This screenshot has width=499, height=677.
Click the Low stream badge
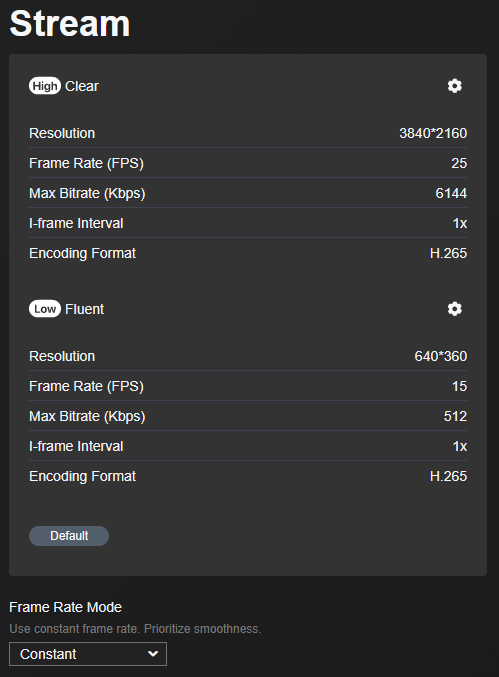[45, 309]
